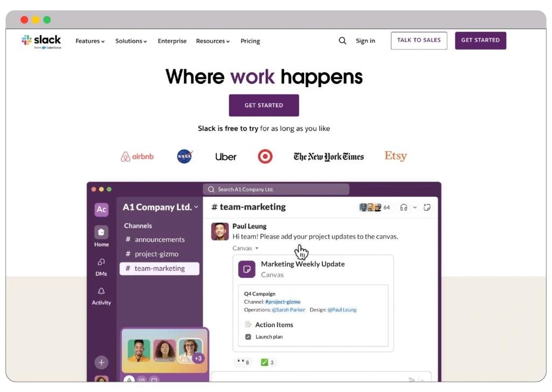Click the Talk to Sales button
Viewport: 552px width, 392px height.
click(419, 40)
